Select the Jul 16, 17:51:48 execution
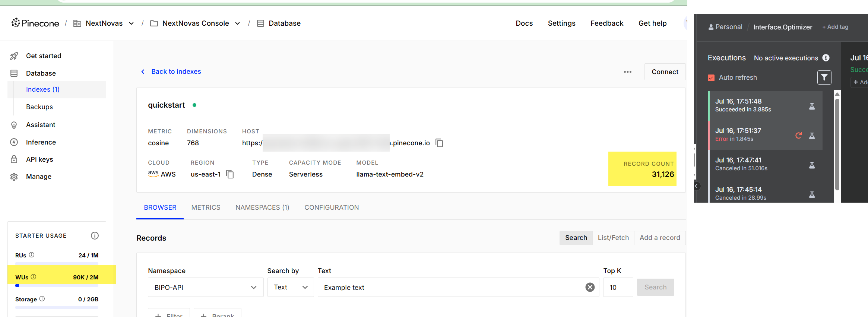The width and height of the screenshot is (868, 317). coord(765,106)
